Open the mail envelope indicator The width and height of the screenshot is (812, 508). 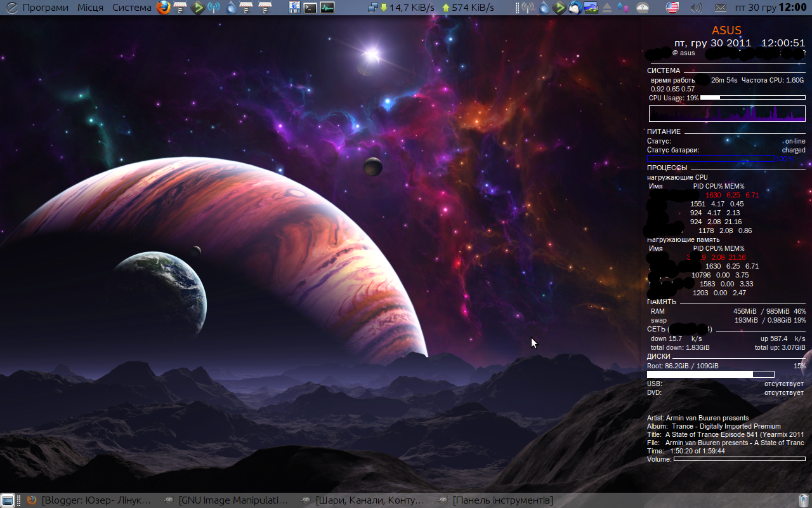pos(720,8)
